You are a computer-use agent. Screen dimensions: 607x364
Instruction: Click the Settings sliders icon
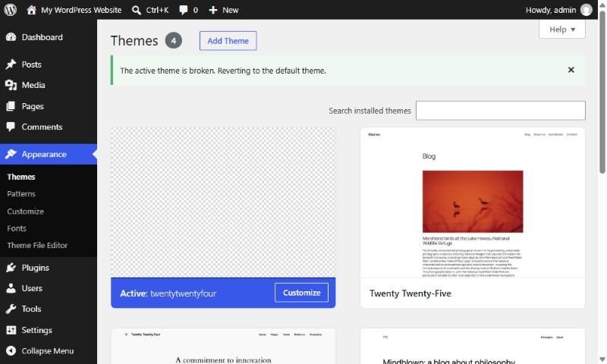coord(11,330)
